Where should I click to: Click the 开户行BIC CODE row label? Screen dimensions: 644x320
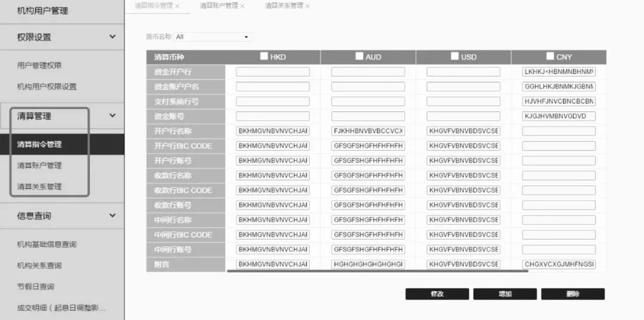pos(185,146)
